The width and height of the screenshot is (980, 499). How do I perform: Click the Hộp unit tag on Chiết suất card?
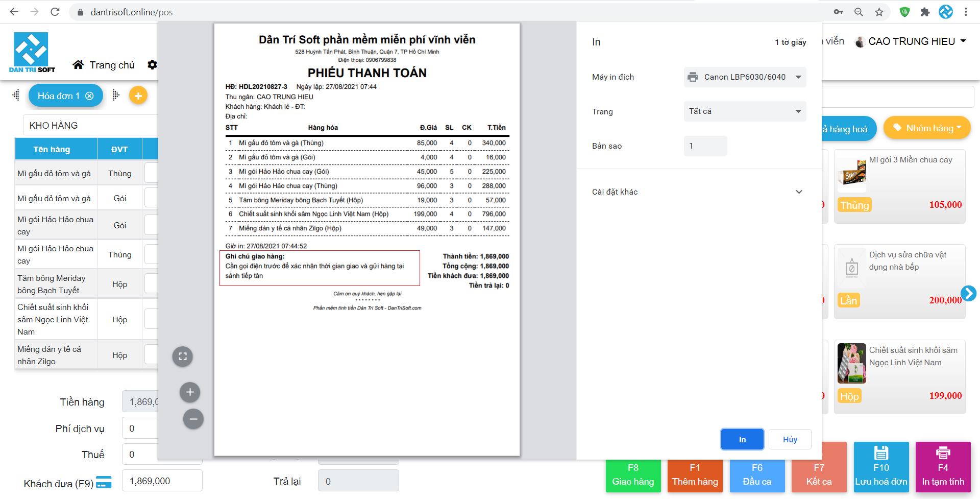(849, 396)
